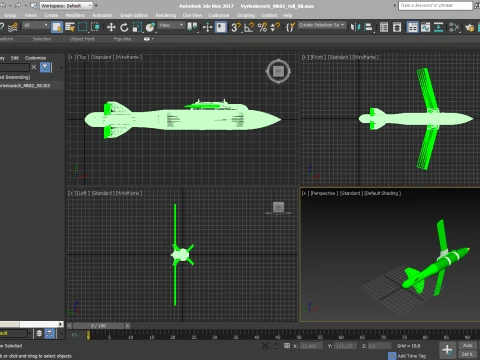Screen dimensions: 480x360
Task: Open the reference coordinate system View dropdown
Action: point(171,25)
